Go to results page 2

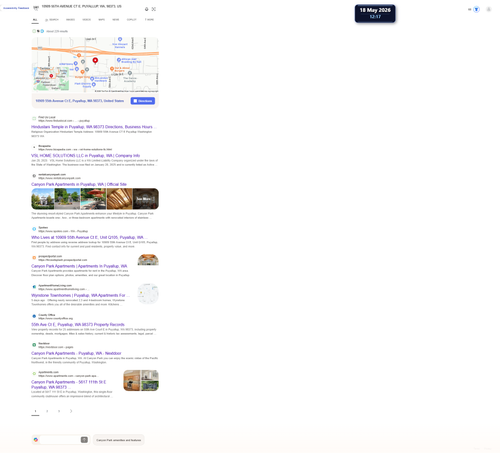click(47, 411)
